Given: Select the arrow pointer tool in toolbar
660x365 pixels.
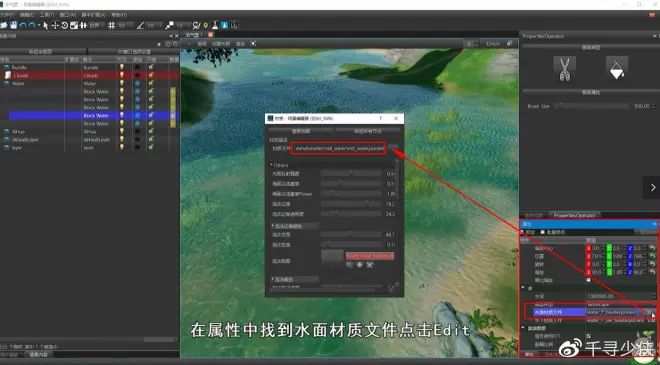Looking at the screenshot, I should point(46,26).
